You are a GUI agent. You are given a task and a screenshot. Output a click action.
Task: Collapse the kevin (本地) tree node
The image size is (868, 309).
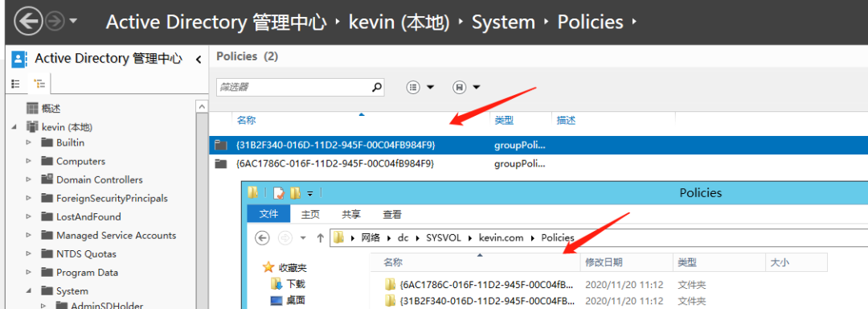(x=14, y=127)
